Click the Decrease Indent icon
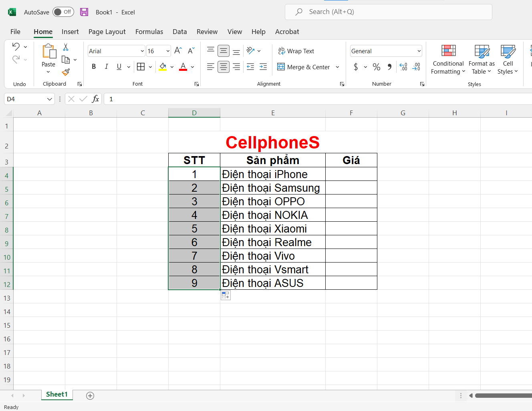The image size is (532, 411). (250, 67)
